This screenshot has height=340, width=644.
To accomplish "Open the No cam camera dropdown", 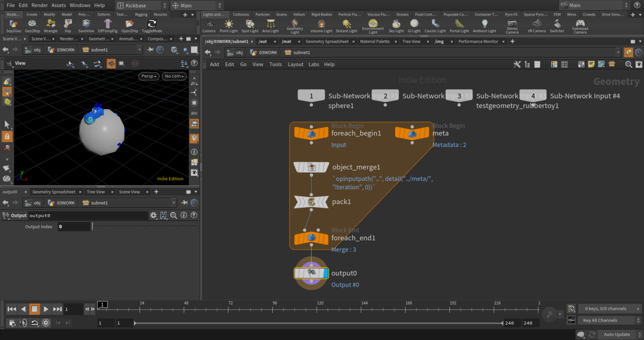I will coord(174,76).
